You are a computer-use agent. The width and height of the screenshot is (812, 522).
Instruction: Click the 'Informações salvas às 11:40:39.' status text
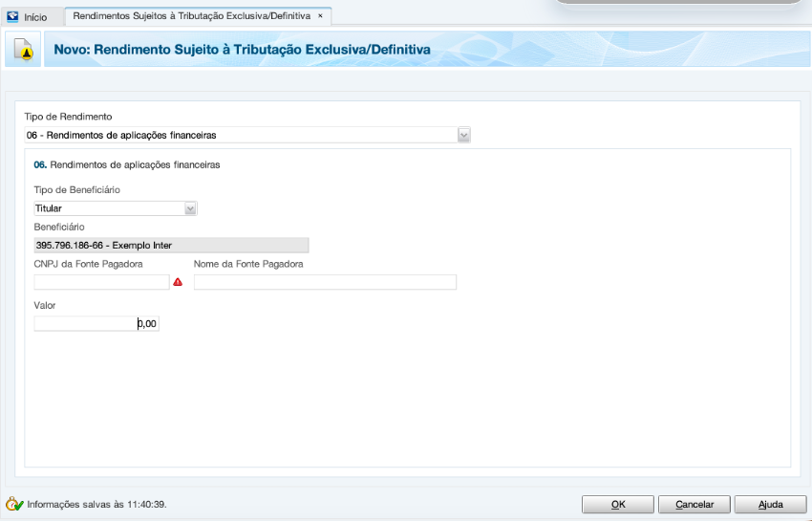tap(96, 505)
